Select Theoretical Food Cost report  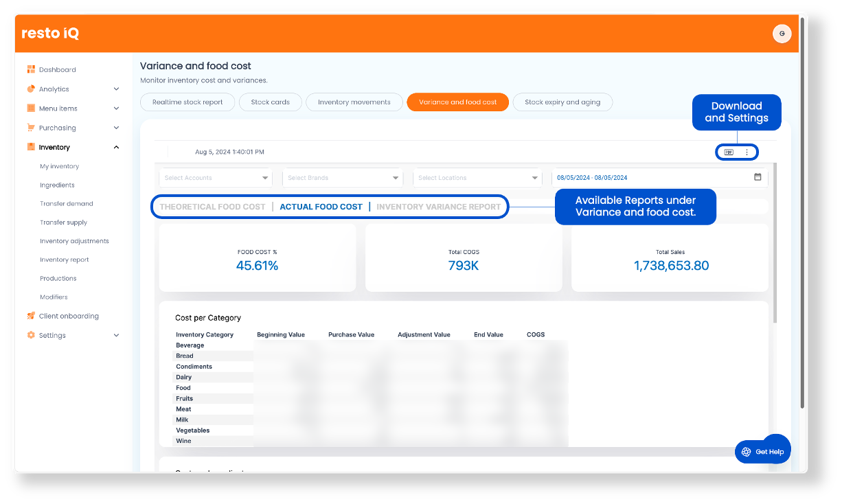(x=212, y=207)
